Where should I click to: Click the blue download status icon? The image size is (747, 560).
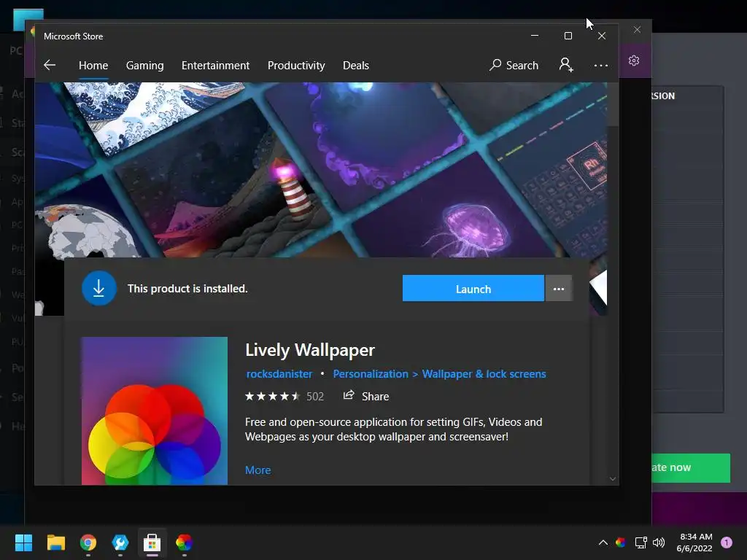[x=99, y=288]
